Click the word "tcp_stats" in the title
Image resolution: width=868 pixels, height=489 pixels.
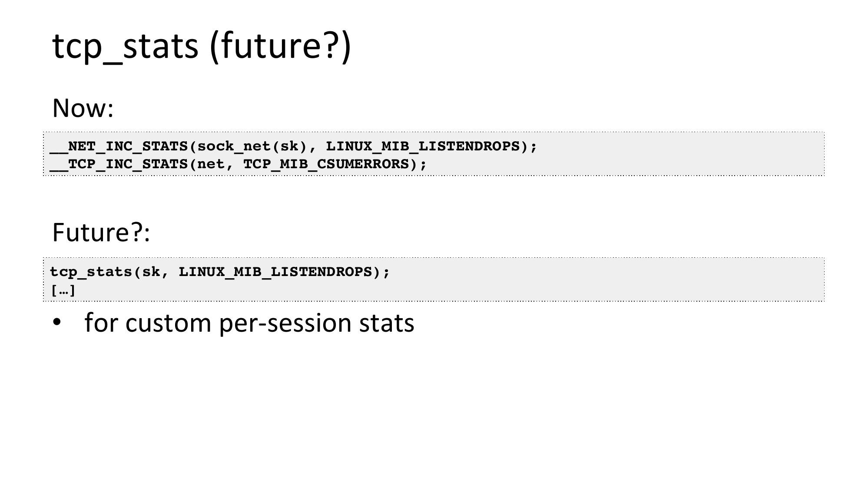click(x=125, y=46)
